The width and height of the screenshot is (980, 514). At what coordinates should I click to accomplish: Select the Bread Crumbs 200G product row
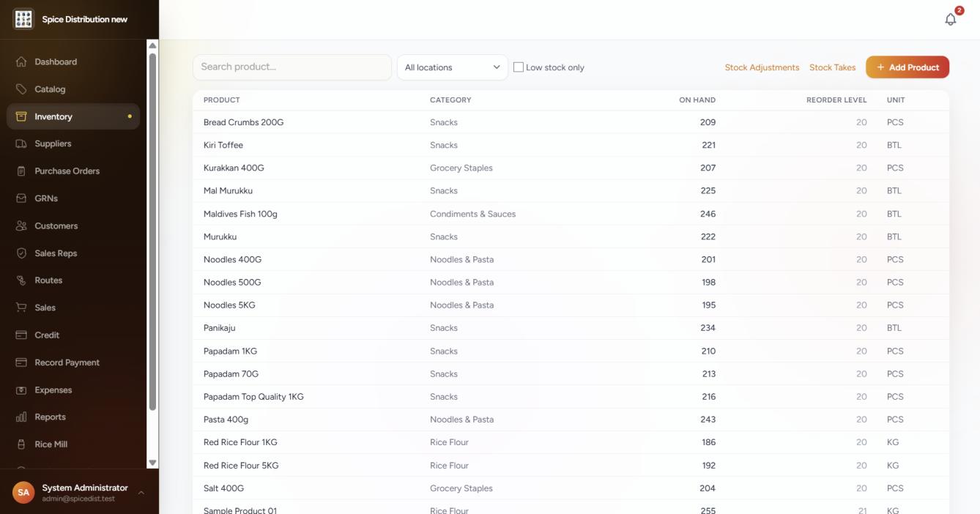pyautogui.click(x=571, y=122)
